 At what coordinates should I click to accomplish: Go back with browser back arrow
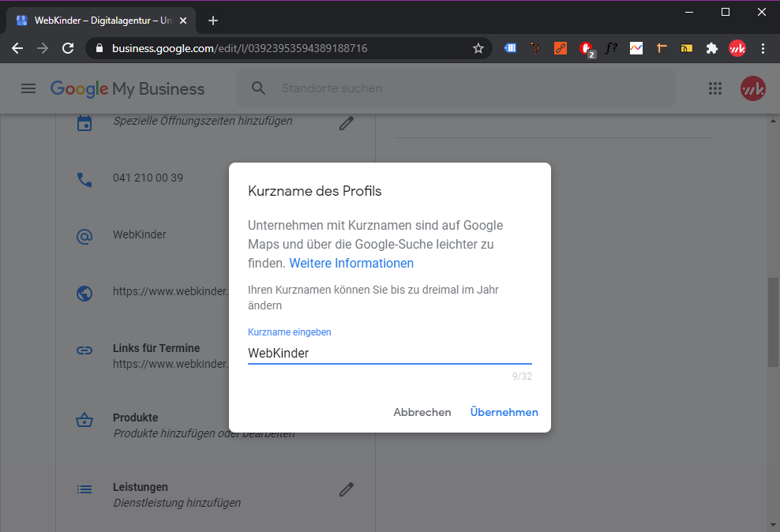tap(17, 48)
